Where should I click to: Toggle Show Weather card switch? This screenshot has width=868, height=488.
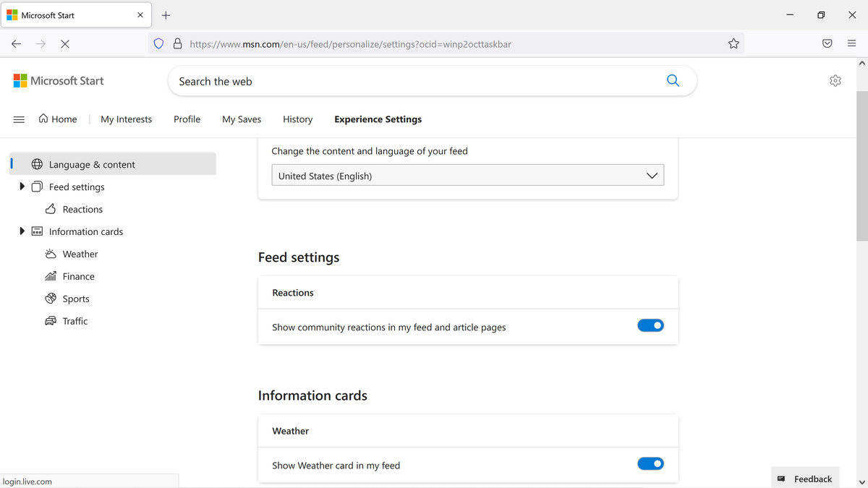(650, 463)
